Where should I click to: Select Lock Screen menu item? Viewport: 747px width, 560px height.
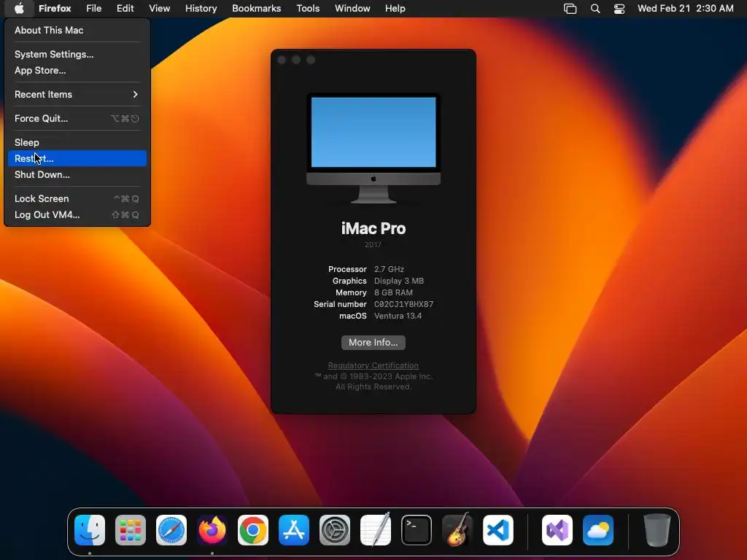click(x=77, y=198)
